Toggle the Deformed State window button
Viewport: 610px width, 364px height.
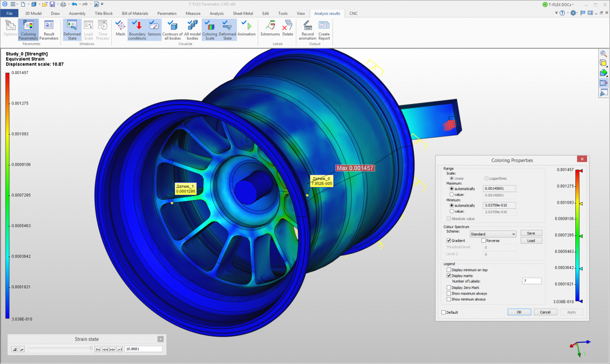tap(72, 29)
